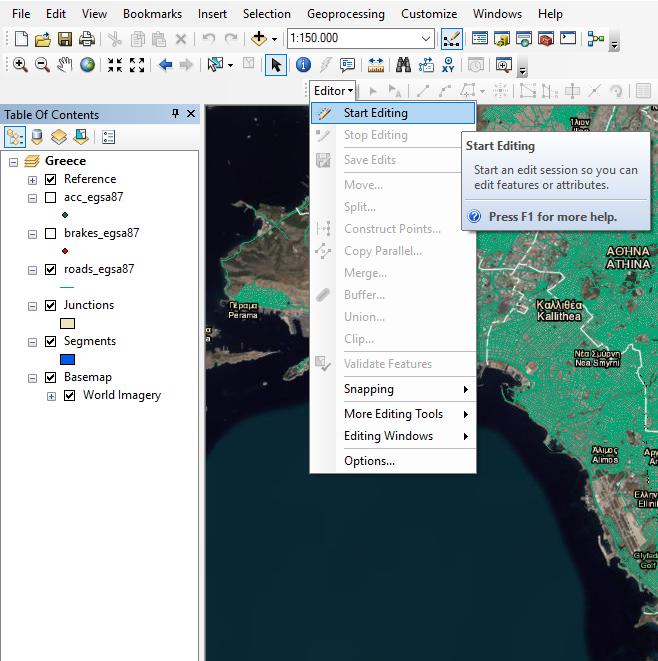Screen dimensions: 658x661
Task: Activate the Identify tool
Action: click(x=303, y=65)
